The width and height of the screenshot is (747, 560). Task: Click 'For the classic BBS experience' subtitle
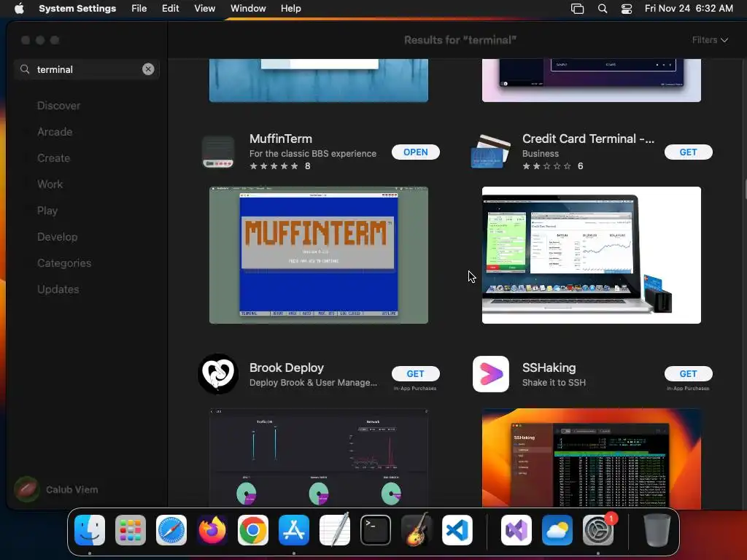(313, 153)
